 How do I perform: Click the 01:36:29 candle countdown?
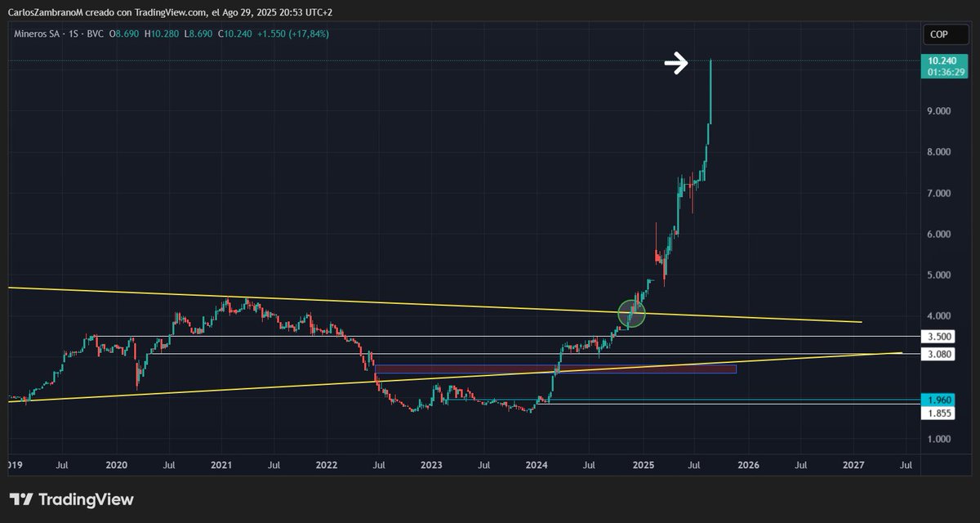pos(946,70)
